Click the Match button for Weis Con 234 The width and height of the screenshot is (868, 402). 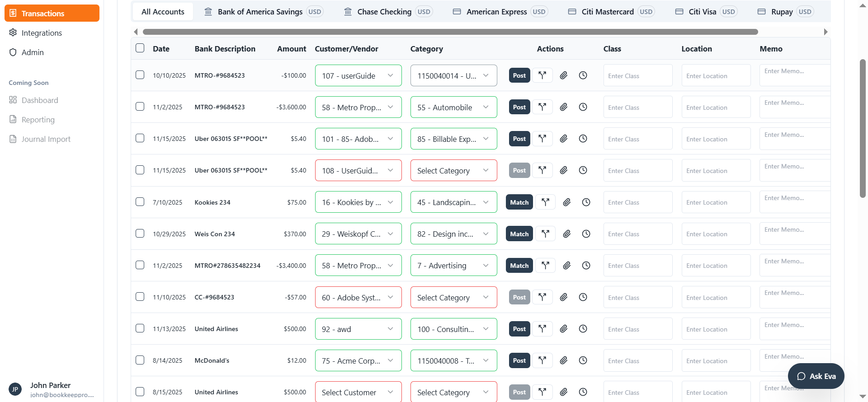[x=519, y=234]
